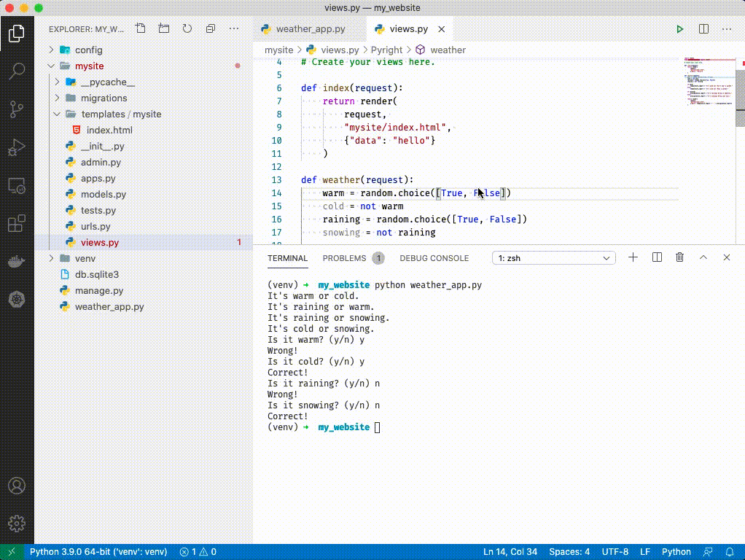Split the terminal pane
Viewport: 745px width, 560px height.
click(x=657, y=257)
